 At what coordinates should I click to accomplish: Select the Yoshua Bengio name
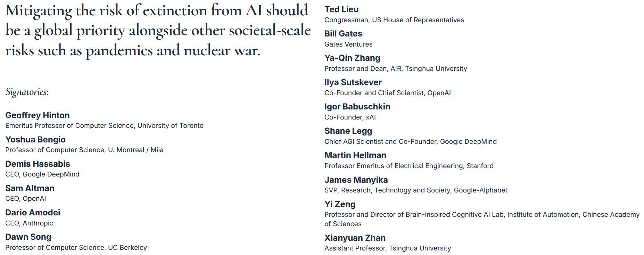point(35,139)
